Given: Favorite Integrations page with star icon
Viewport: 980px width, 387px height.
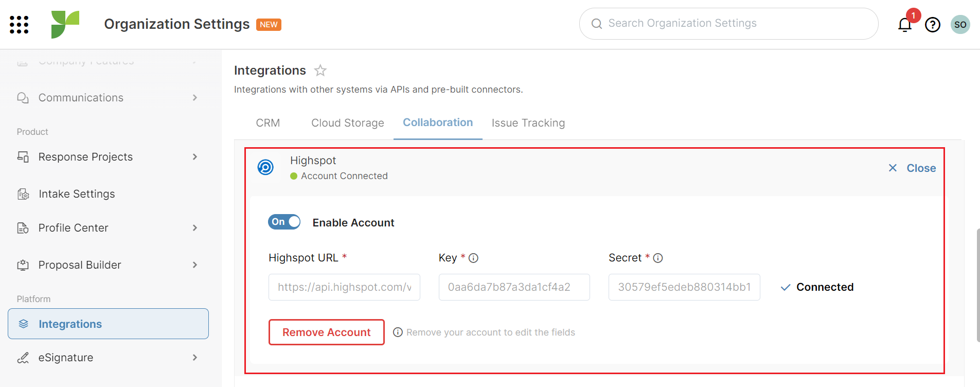Looking at the screenshot, I should 320,71.
